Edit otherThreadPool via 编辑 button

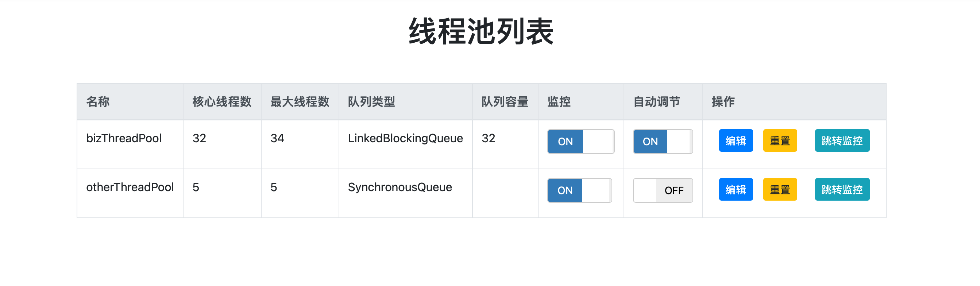point(736,189)
